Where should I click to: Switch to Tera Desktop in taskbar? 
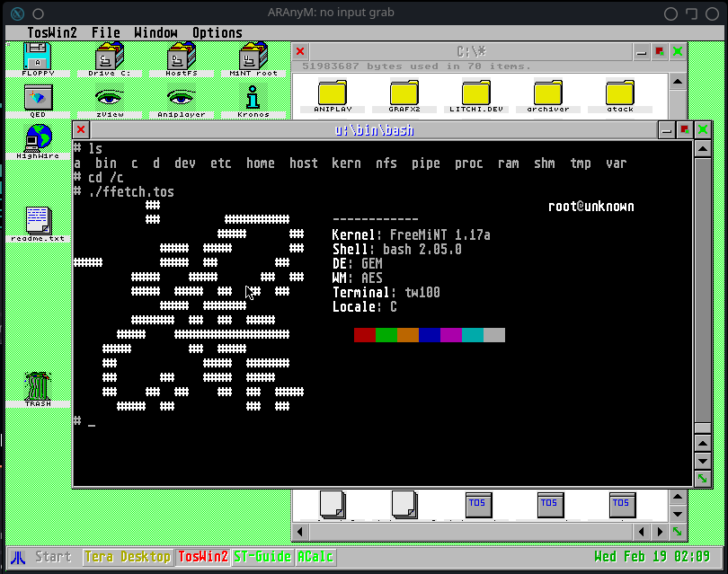(x=128, y=557)
